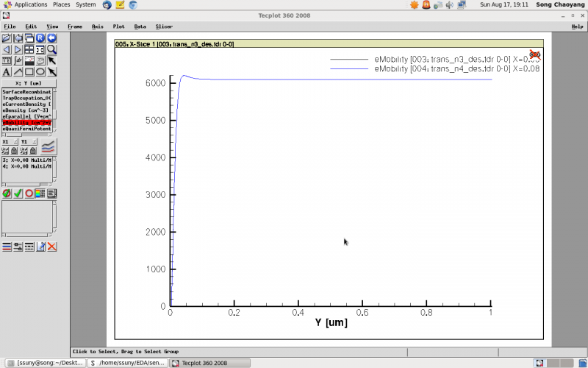The height and width of the screenshot is (368, 588).
Task: Click the blue R reset icon
Action: pyautogui.click(x=40, y=38)
